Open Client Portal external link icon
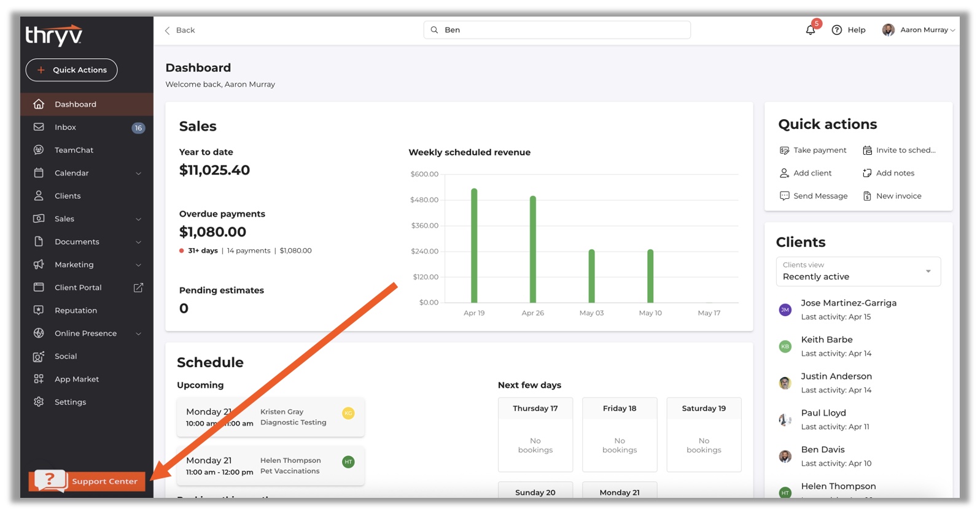This screenshot has width=980, height=512. pyautogui.click(x=138, y=287)
